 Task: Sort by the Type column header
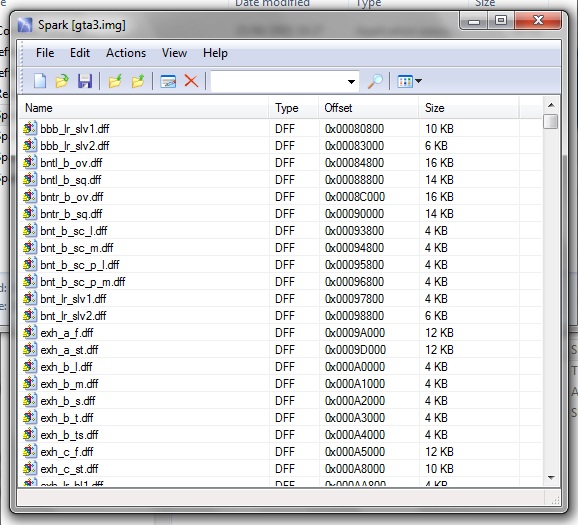click(x=294, y=108)
